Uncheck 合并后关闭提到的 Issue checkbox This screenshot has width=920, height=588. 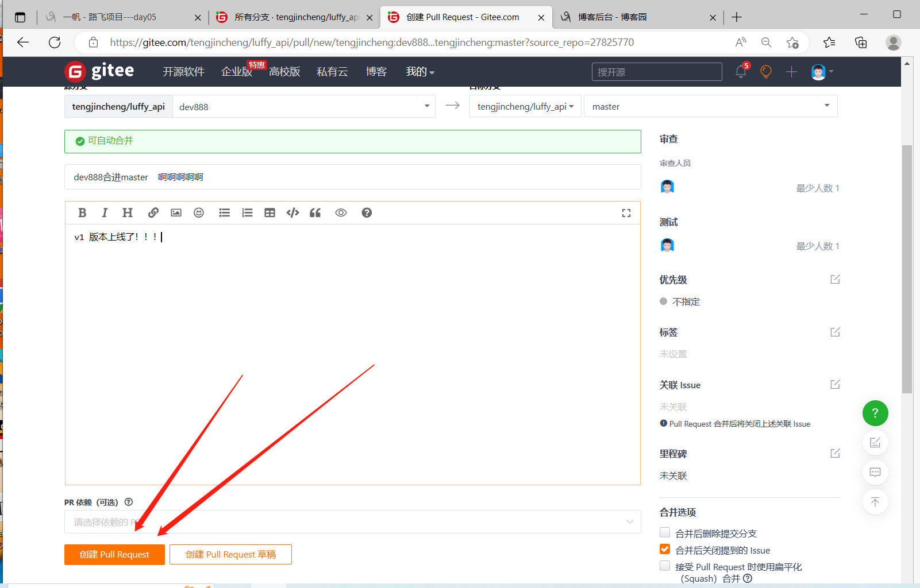point(665,549)
